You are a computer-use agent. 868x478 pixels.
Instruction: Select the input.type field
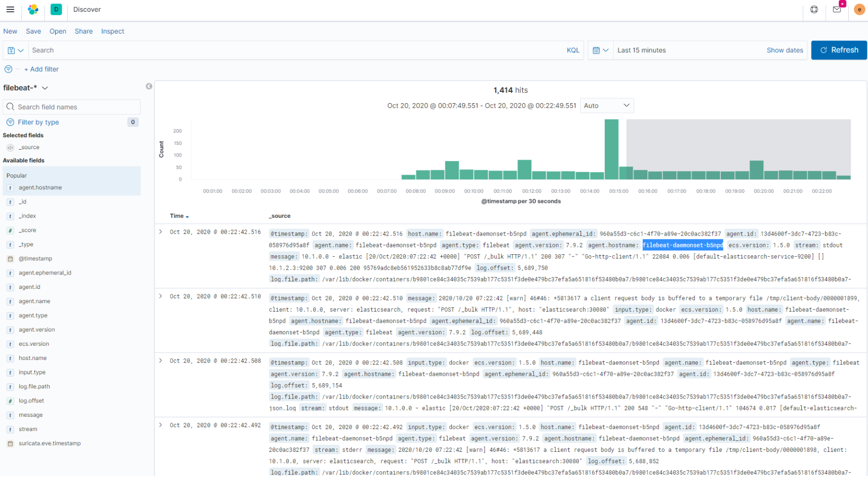click(32, 372)
